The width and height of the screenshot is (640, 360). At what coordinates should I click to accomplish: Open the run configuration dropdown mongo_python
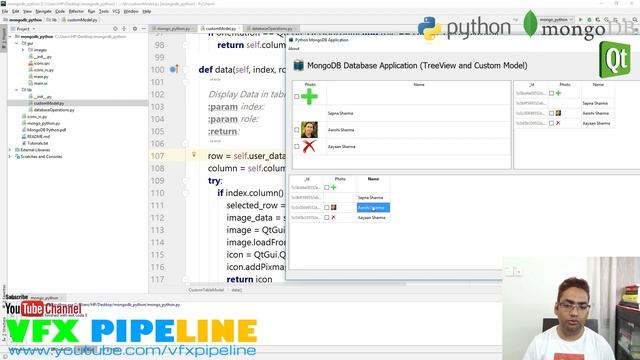pos(556,20)
